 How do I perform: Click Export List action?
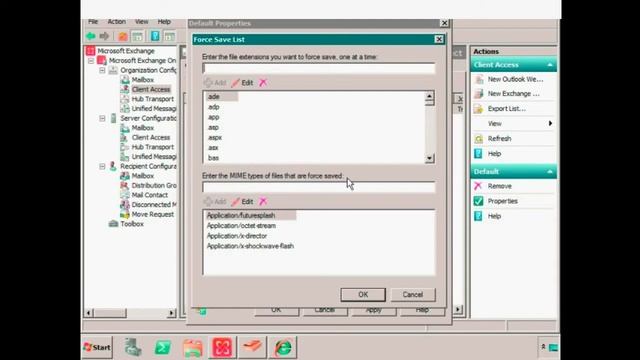click(507, 109)
